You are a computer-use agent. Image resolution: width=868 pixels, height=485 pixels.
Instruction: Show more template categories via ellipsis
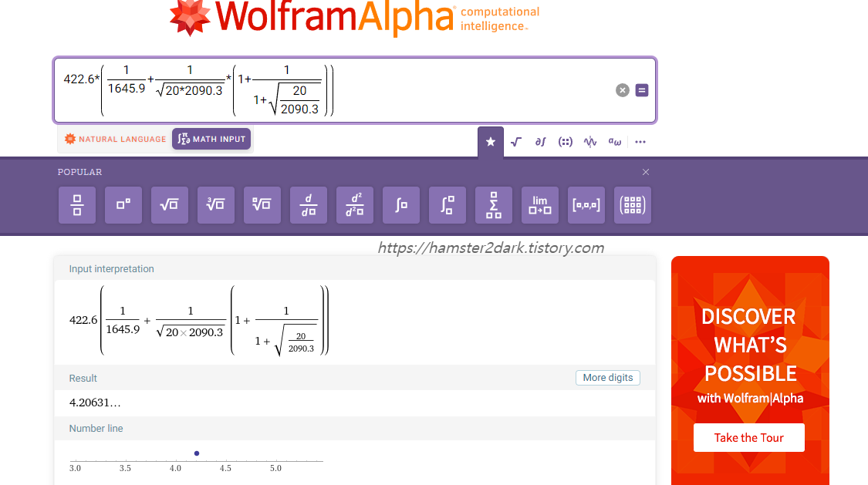tap(640, 142)
